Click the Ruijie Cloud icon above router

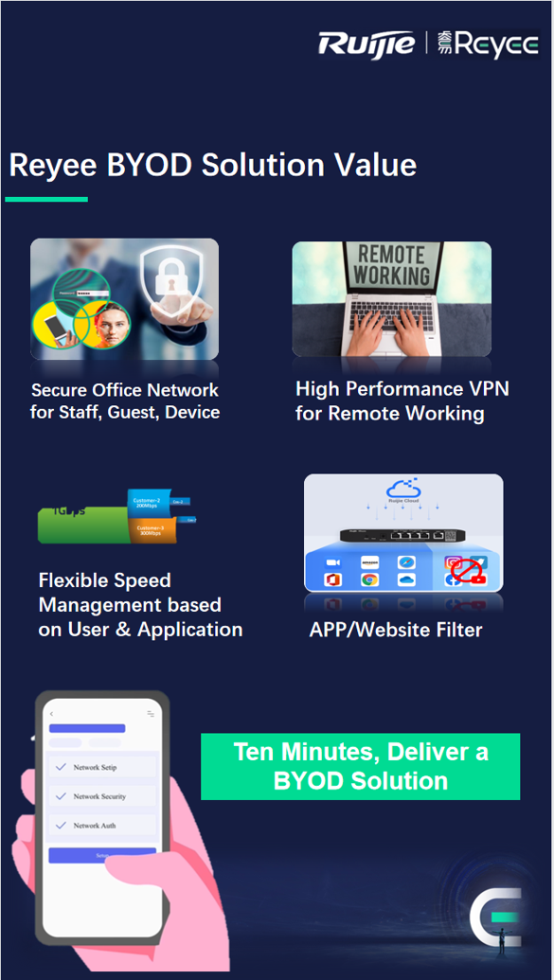(x=403, y=490)
